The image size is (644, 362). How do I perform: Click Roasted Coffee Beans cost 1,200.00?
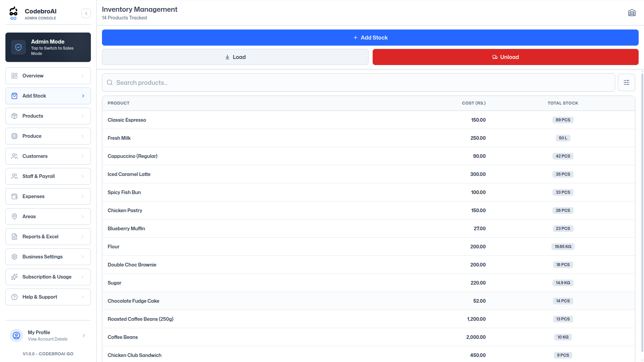pyautogui.click(x=476, y=319)
